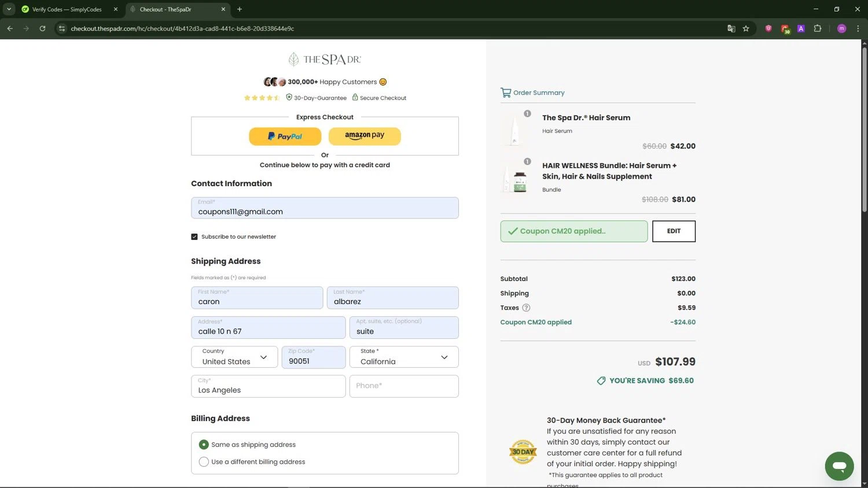Select Use a different billing address
The image size is (868, 488).
(204, 462)
